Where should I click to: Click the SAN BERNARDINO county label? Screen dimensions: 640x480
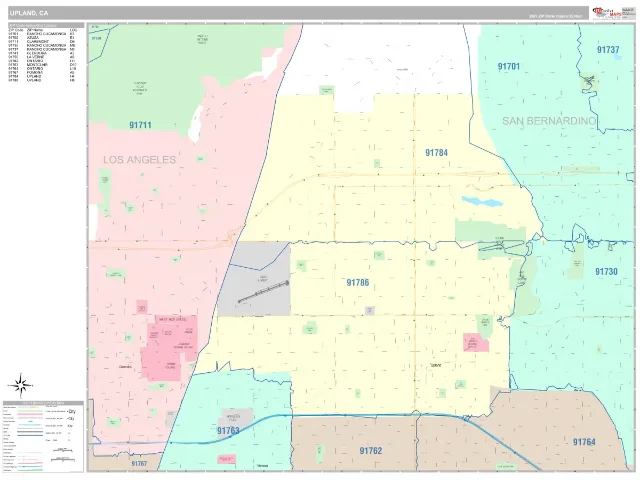[549, 121]
